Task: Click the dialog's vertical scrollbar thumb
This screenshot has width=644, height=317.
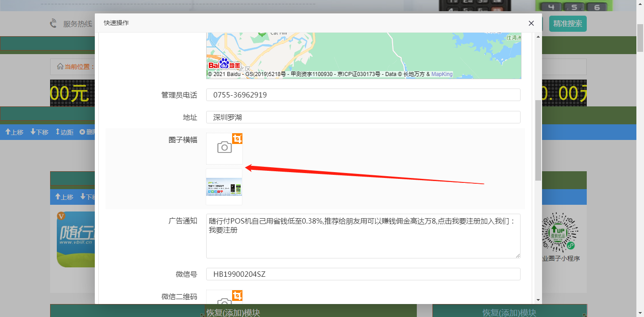Action: tap(538, 140)
